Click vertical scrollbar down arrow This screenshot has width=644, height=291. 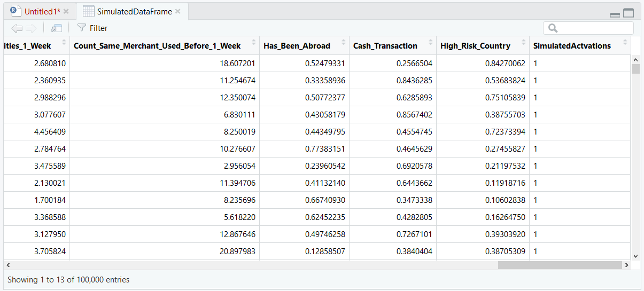(x=635, y=256)
